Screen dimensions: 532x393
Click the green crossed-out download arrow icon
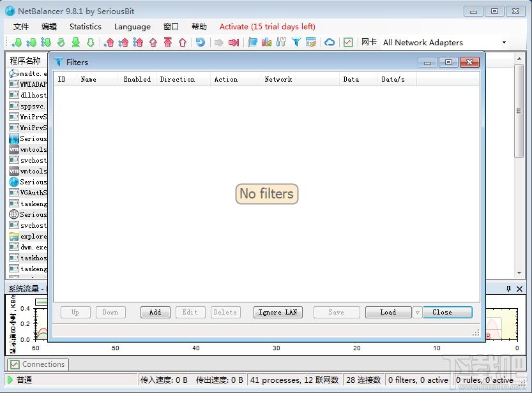click(61, 42)
